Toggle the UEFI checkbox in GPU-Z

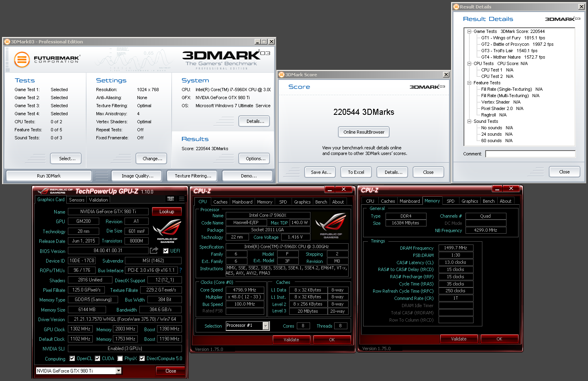click(x=165, y=251)
